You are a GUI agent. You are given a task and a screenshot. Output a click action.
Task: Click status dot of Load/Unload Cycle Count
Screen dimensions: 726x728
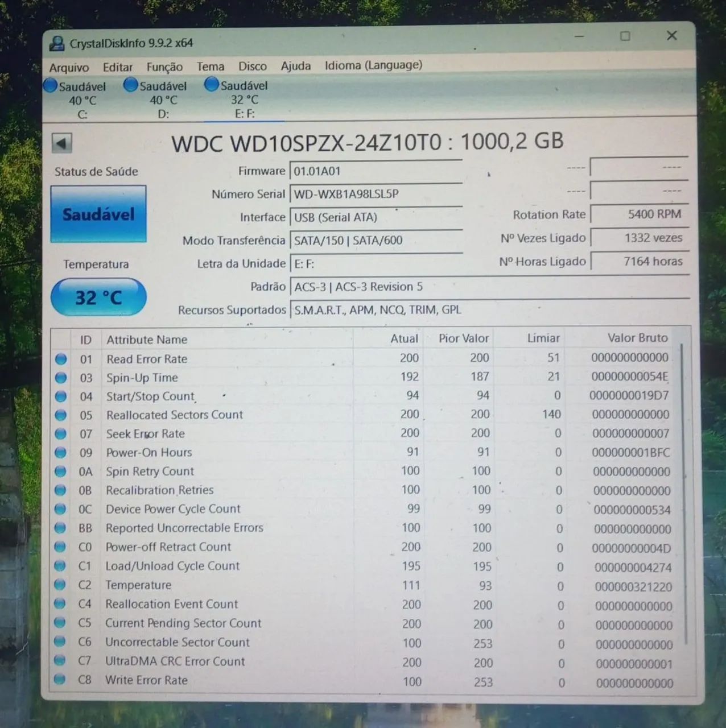(x=60, y=566)
